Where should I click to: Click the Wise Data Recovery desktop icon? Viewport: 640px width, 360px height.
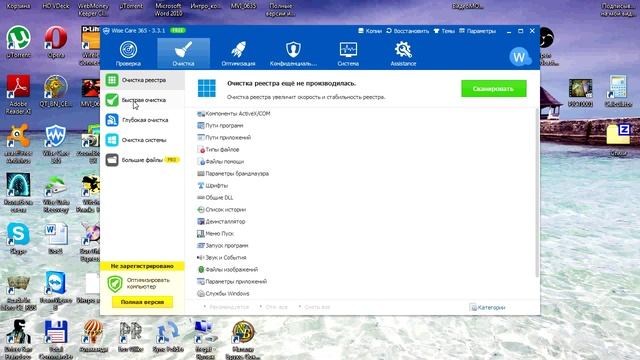coord(56,193)
